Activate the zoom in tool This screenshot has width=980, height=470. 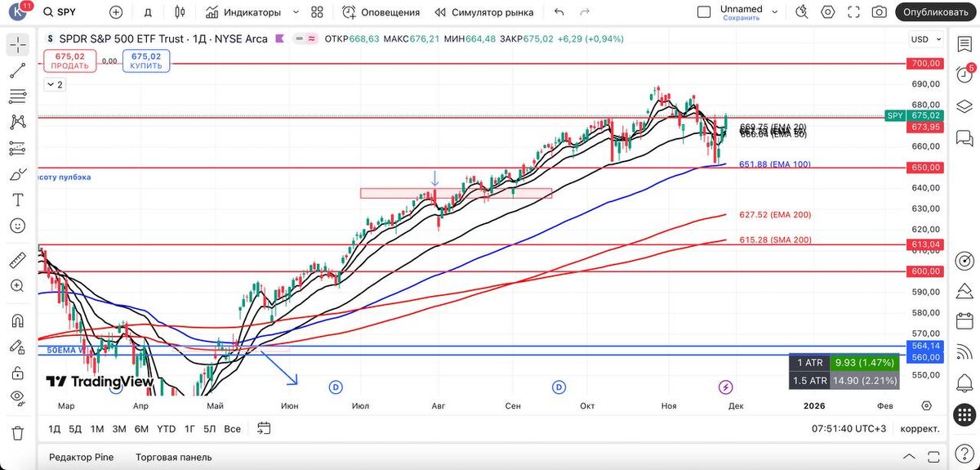tap(17, 286)
